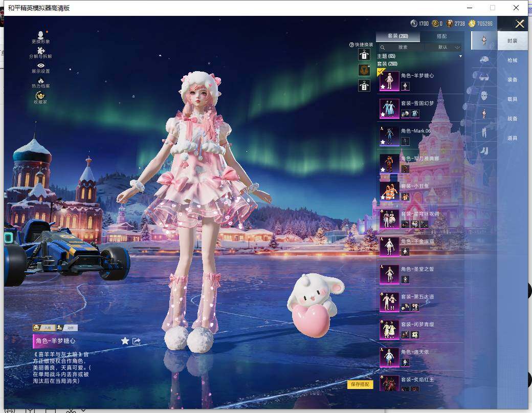Click the 保存搭配 button

coord(360,384)
